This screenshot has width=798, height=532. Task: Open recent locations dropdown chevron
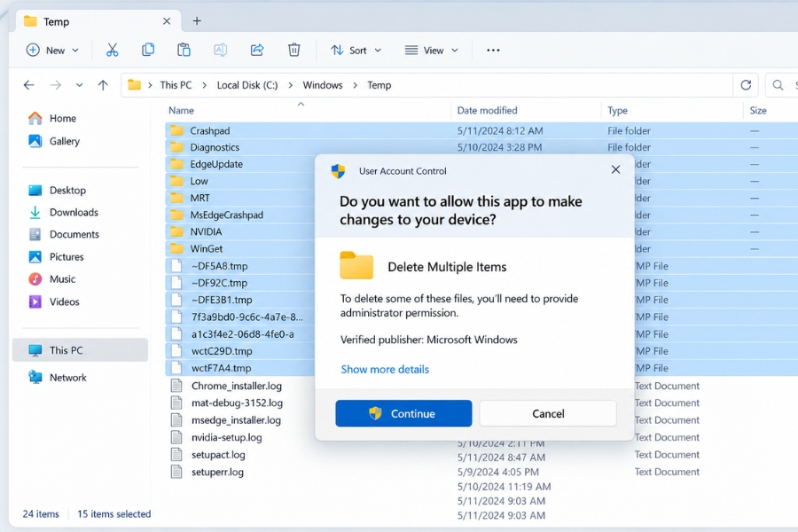coord(80,85)
